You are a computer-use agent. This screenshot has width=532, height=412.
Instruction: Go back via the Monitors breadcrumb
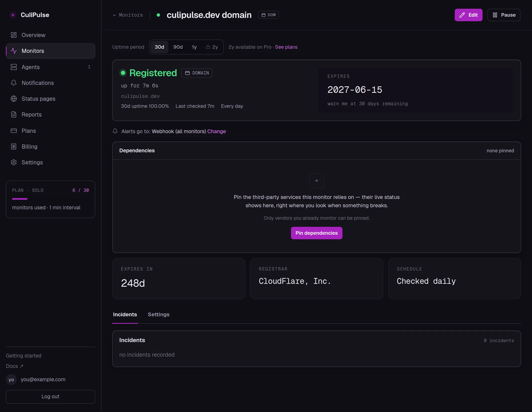click(x=128, y=15)
